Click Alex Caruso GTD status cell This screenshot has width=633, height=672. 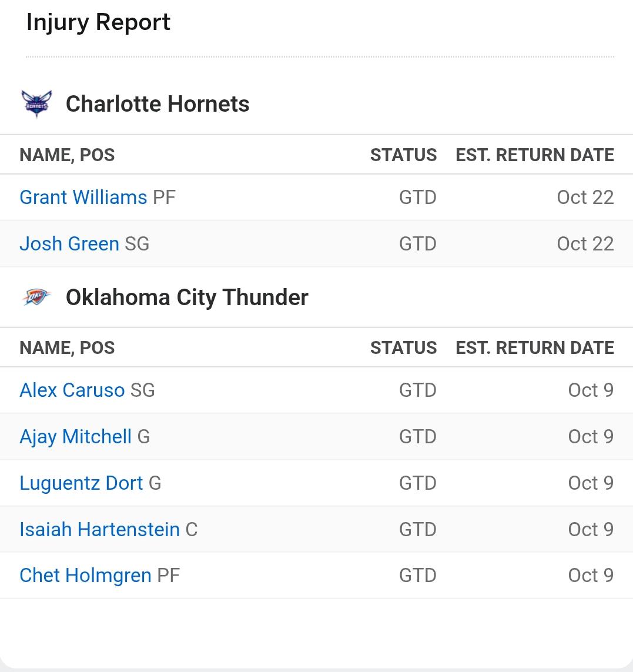[x=417, y=390]
